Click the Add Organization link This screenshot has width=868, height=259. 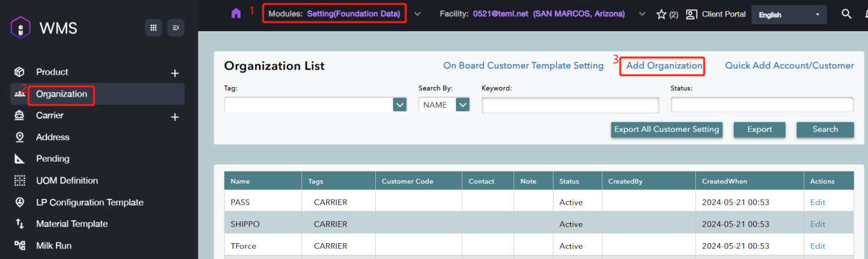(x=664, y=66)
